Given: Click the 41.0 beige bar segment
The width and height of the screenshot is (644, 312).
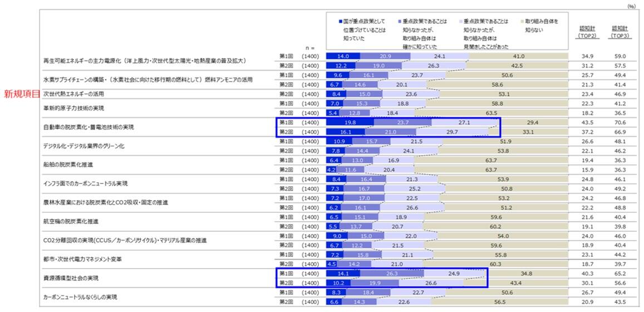Looking at the screenshot, I should [518, 56].
